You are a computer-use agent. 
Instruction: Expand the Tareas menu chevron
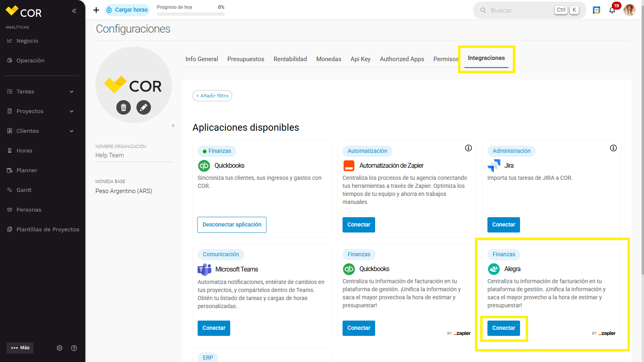click(x=72, y=92)
